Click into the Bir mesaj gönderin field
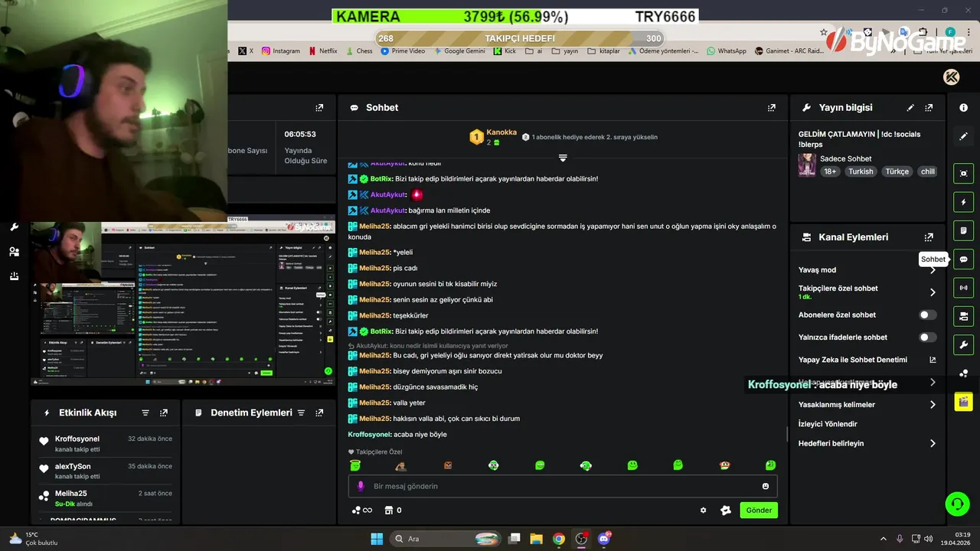The image size is (980, 551). coord(563,486)
